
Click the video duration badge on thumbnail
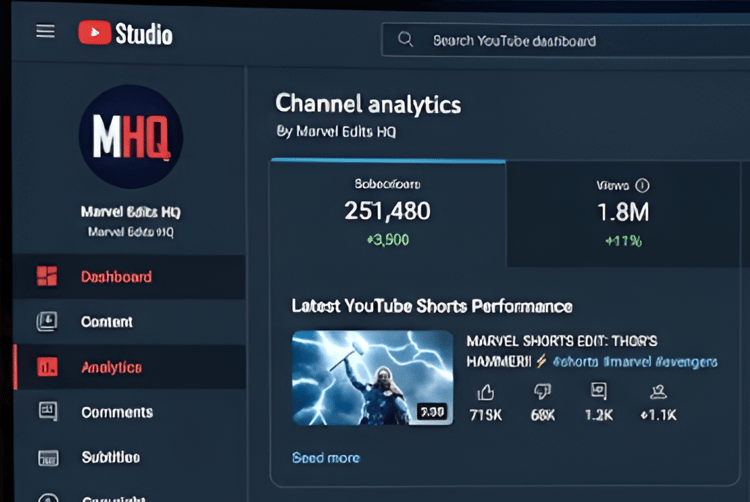tap(433, 412)
